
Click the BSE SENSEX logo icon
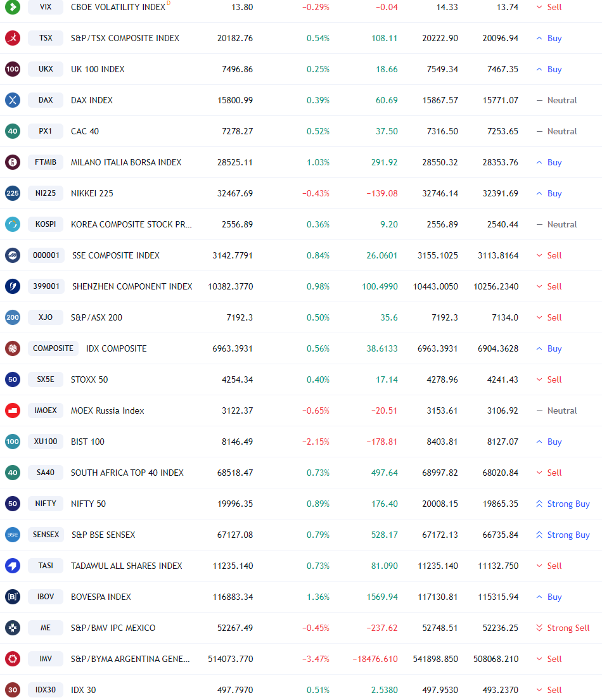pos(13,535)
